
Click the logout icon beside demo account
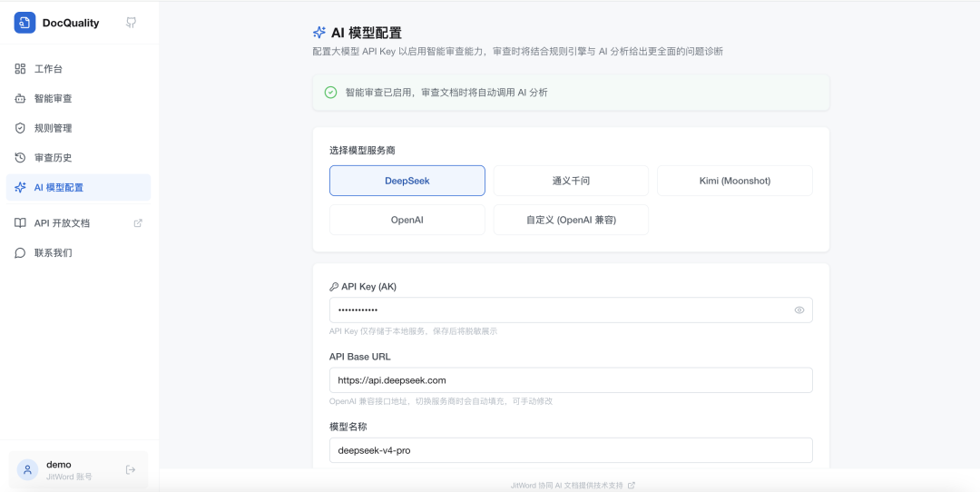click(x=131, y=470)
